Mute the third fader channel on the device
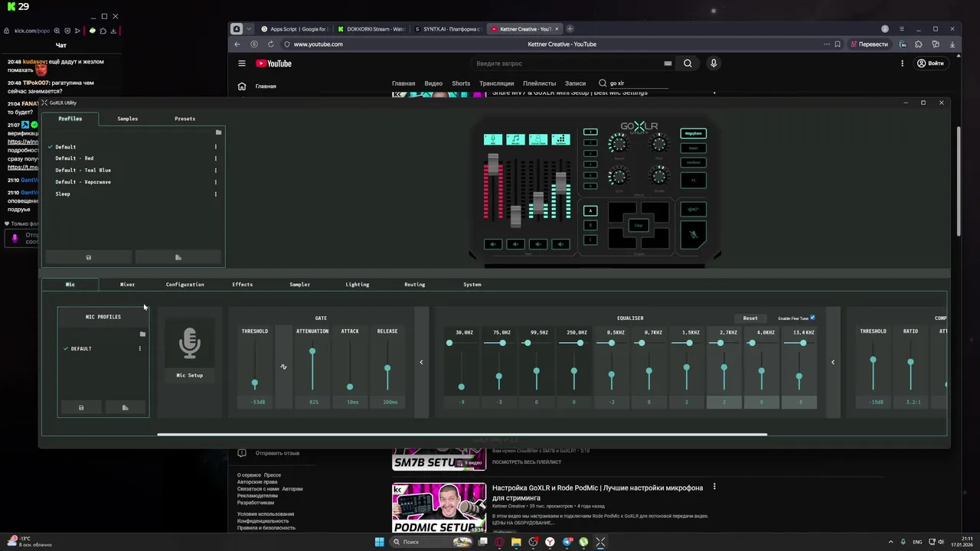The height and width of the screenshot is (551, 980). click(538, 244)
